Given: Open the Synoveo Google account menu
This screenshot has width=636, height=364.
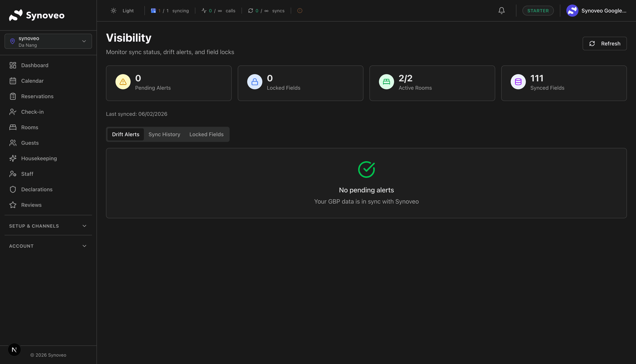Looking at the screenshot, I should (x=596, y=11).
